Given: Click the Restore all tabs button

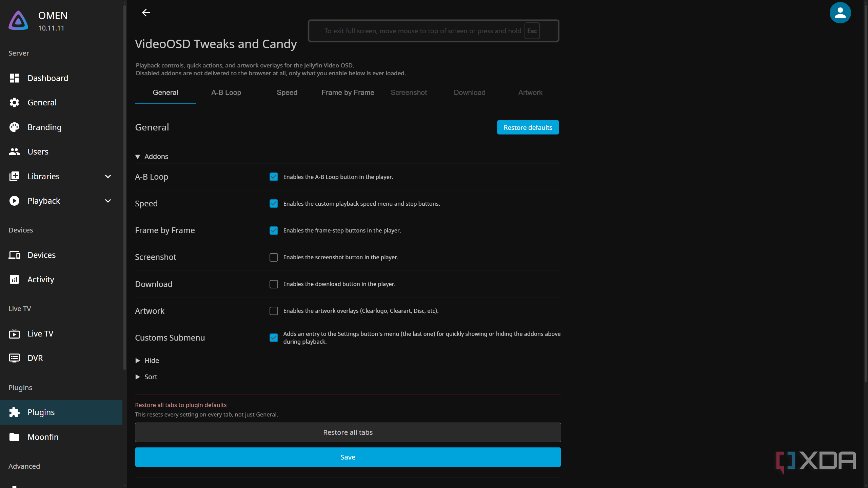Looking at the screenshot, I should point(348,432).
